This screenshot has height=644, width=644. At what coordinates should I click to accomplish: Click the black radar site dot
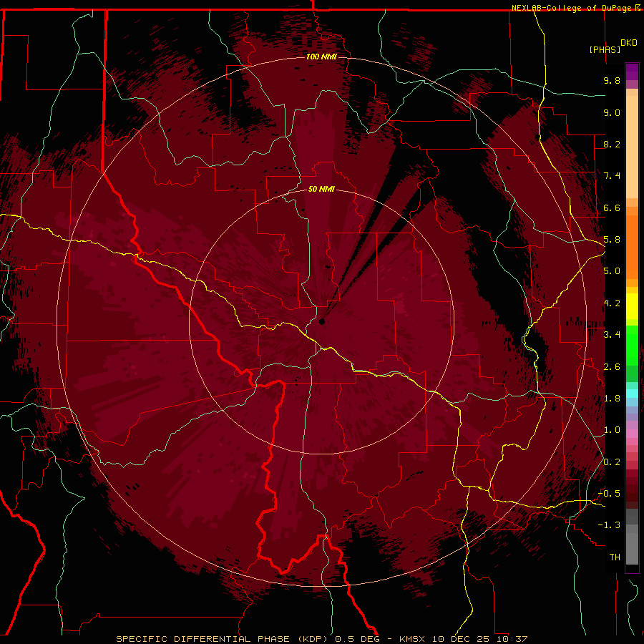322,321
